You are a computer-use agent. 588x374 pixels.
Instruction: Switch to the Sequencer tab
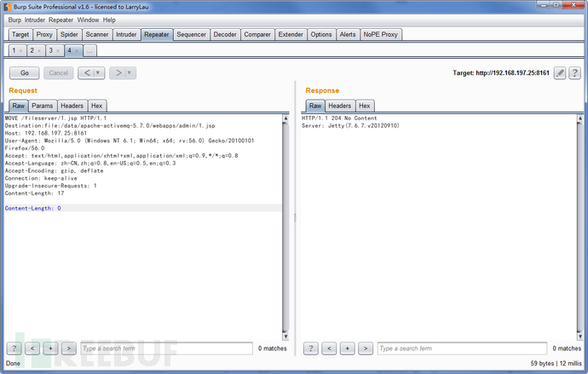coord(191,34)
